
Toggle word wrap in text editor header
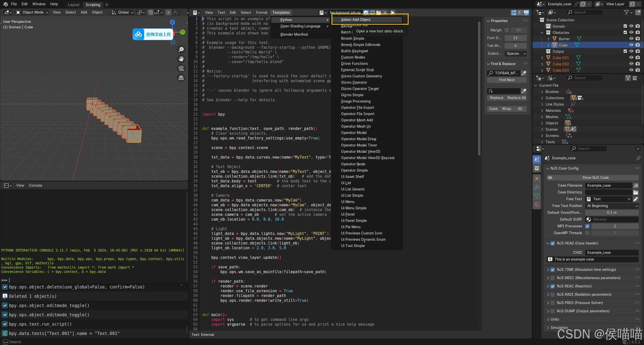click(520, 13)
